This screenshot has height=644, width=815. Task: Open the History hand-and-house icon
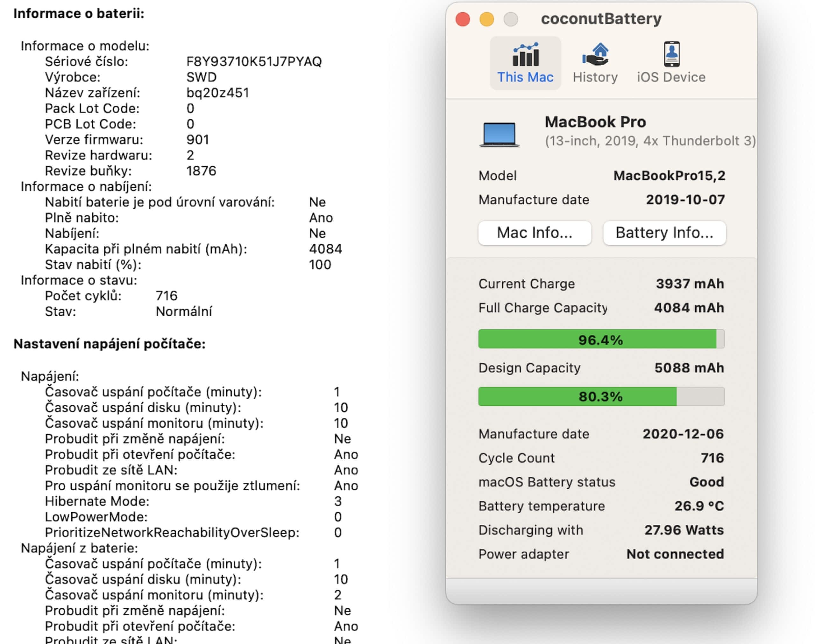coord(595,54)
